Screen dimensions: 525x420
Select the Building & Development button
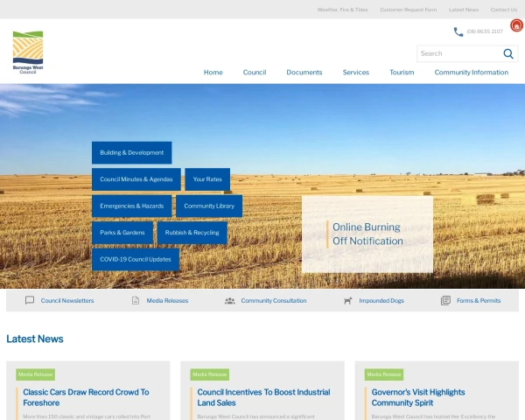pos(131,153)
